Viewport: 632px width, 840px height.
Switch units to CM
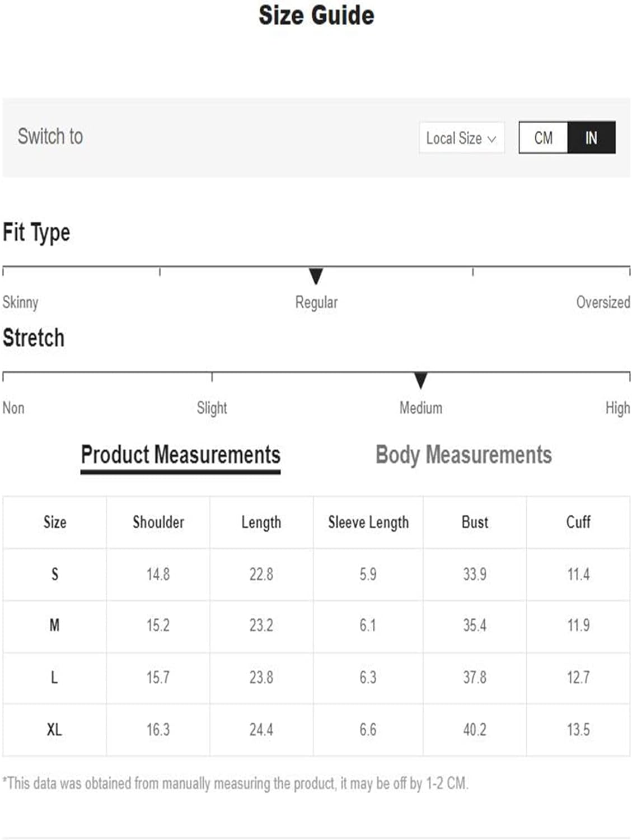543,138
